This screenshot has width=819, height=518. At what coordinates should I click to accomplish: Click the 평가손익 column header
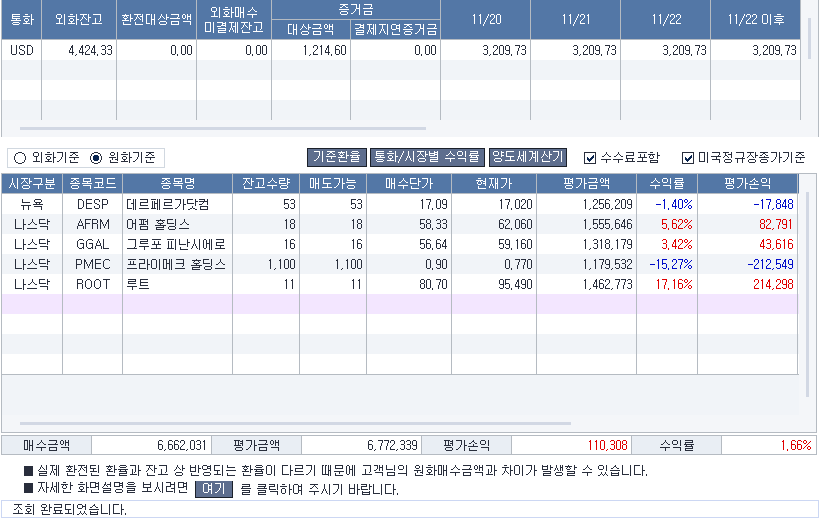click(x=747, y=183)
